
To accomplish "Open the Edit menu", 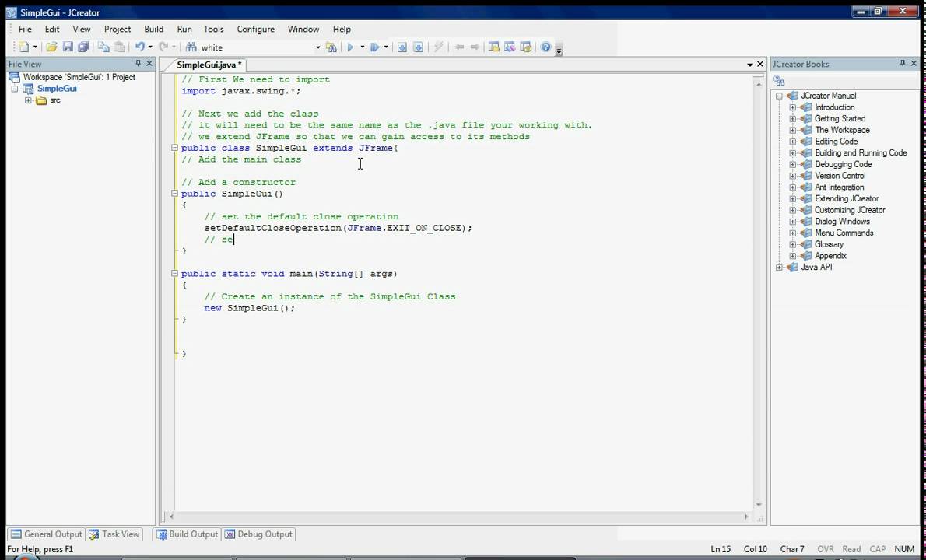I will point(52,29).
